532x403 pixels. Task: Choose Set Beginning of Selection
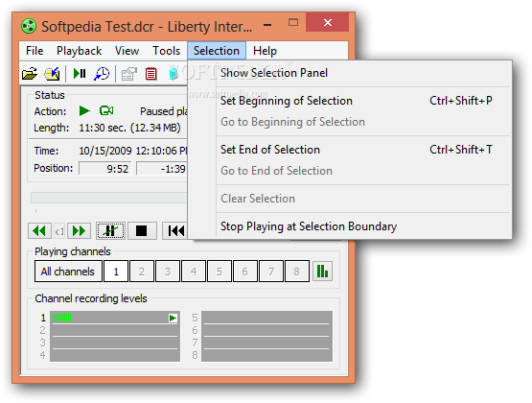pos(350,101)
